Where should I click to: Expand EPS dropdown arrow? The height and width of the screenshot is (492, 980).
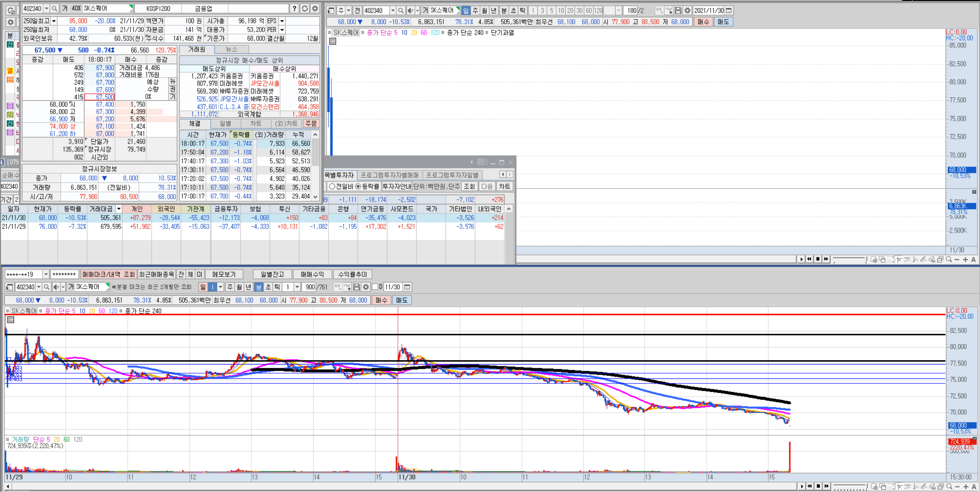click(282, 21)
